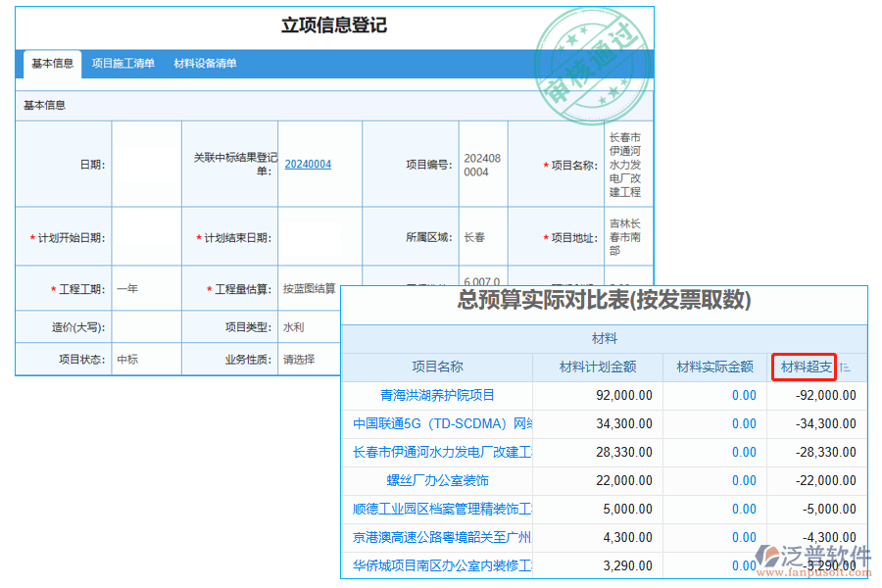Click 0.00 actual amount for 青海洪湖养护院项目
882x588 pixels.
[744, 396]
